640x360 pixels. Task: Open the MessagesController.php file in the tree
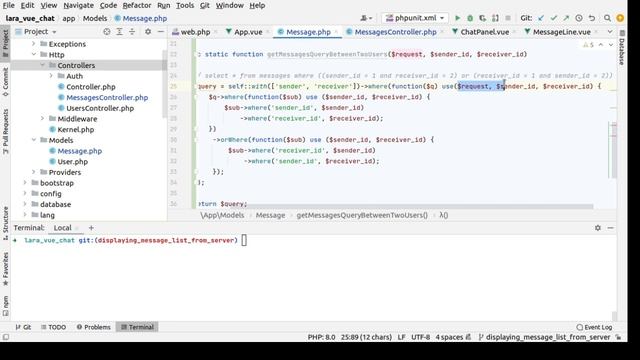pos(103,98)
